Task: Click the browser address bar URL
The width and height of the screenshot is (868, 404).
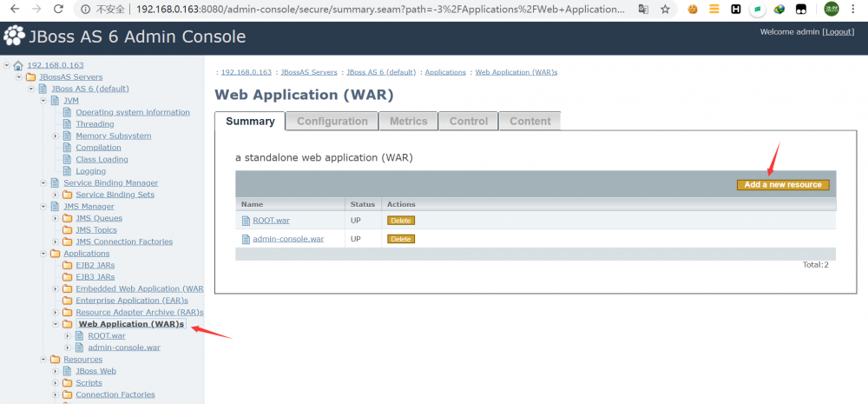Action: (380, 10)
